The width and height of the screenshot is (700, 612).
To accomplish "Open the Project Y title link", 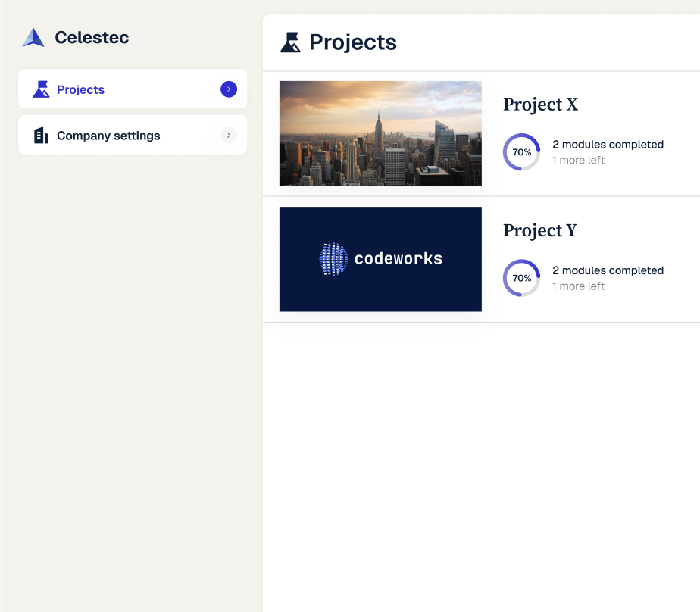I will pos(539,230).
